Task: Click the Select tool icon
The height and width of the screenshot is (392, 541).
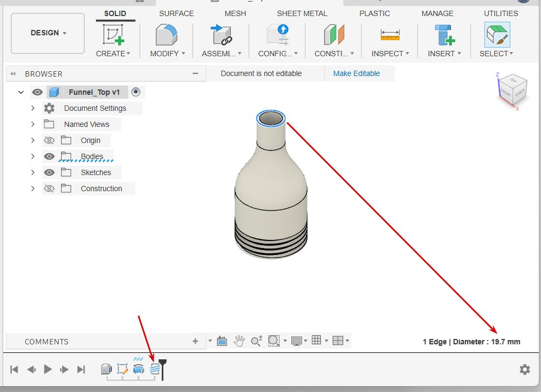Action: click(497, 34)
